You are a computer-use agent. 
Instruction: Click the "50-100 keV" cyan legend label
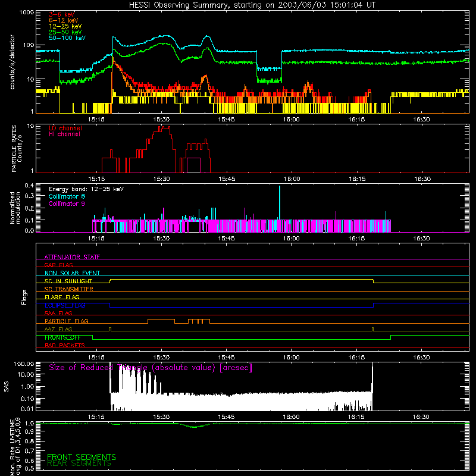[x=67, y=38]
